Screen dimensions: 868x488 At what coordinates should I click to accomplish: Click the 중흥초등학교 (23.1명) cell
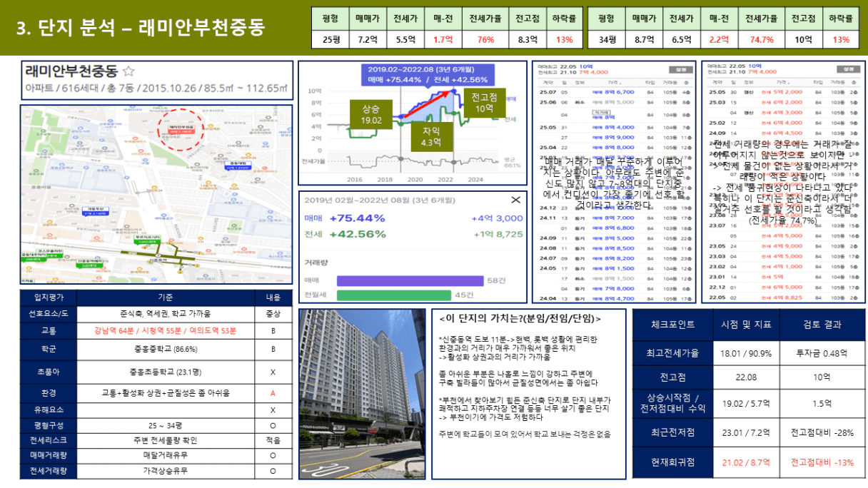pos(165,371)
